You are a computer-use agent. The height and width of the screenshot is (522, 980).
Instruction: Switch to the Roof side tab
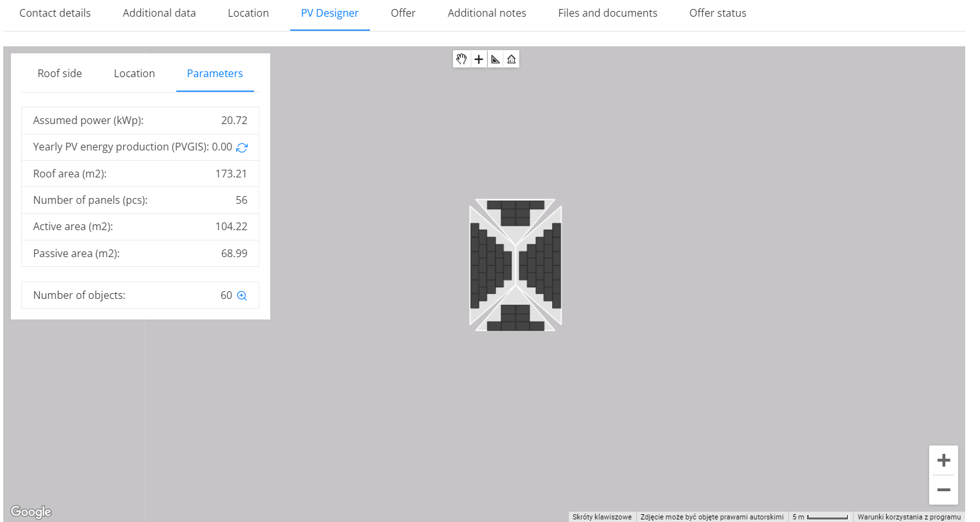click(60, 73)
